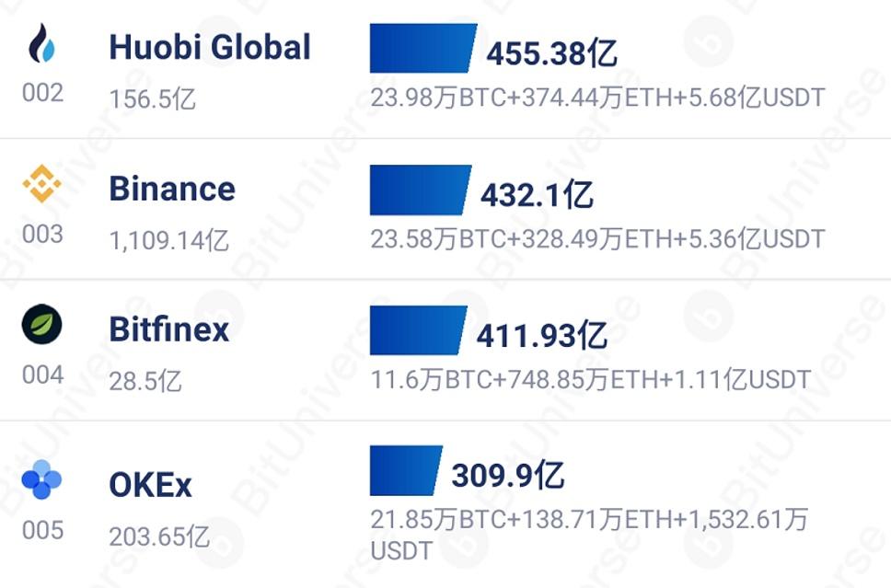The image size is (891, 588).
Task: Click the Bitfinex leaf logo
Action: pyautogui.click(x=42, y=325)
